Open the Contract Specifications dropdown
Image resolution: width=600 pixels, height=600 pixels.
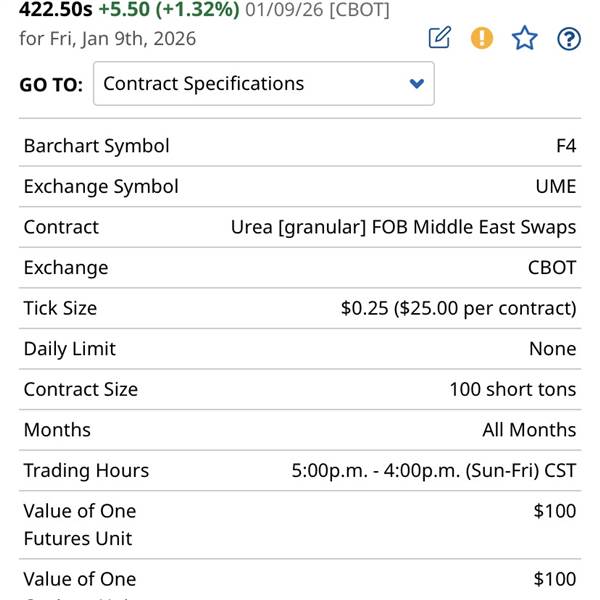point(263,83)
